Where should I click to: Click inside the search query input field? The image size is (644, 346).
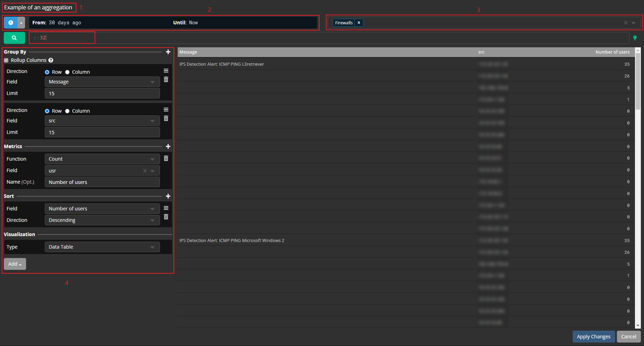click(62, 38)
